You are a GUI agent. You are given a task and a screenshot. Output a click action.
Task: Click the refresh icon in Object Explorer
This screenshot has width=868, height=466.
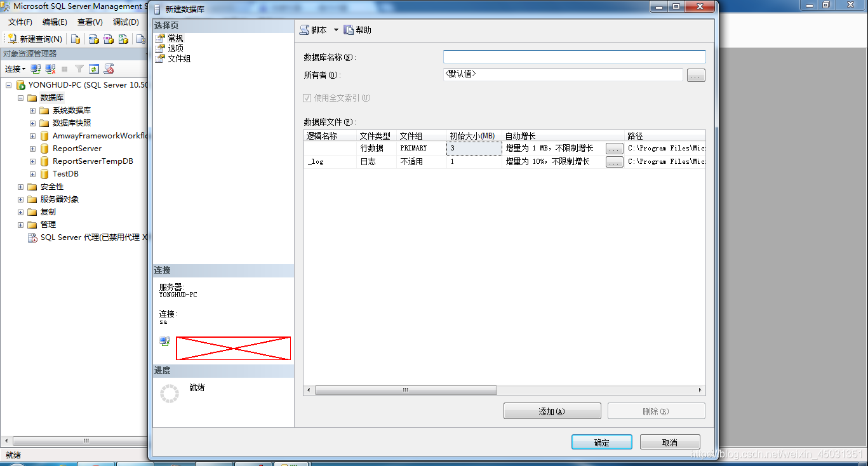coord(94,69)
